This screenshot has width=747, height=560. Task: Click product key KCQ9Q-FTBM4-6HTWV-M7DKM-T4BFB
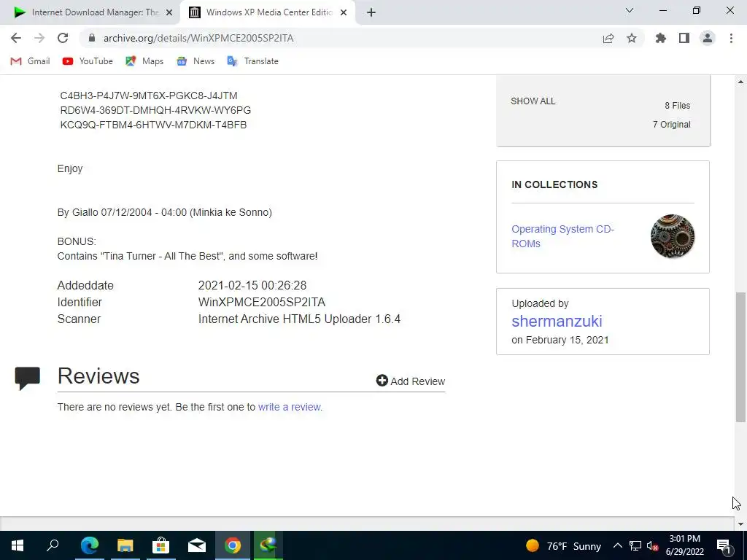pos(153,125)
